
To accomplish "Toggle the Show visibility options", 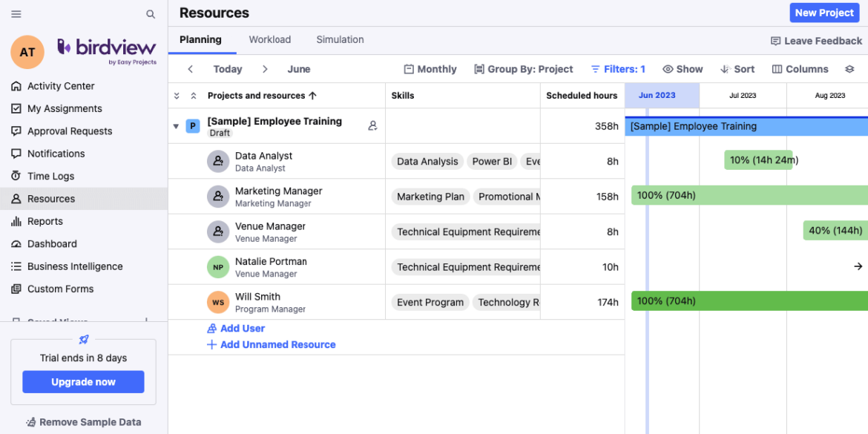I will point(682,68).
